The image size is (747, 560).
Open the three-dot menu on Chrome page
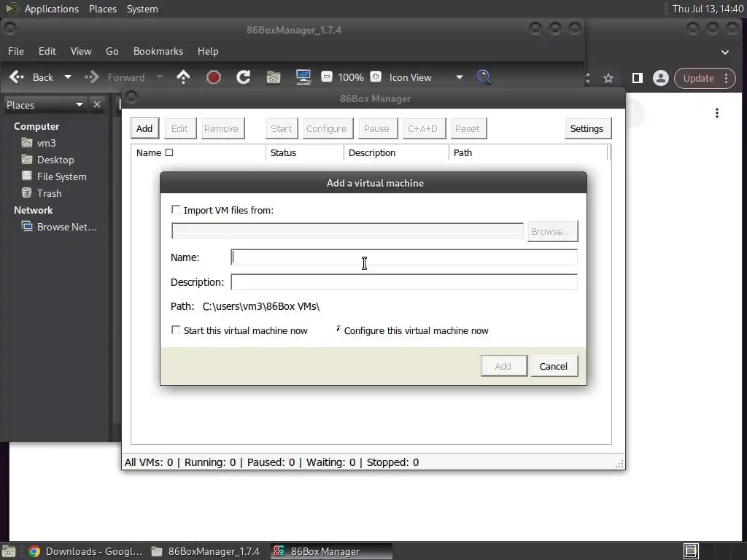pos(717,113)
